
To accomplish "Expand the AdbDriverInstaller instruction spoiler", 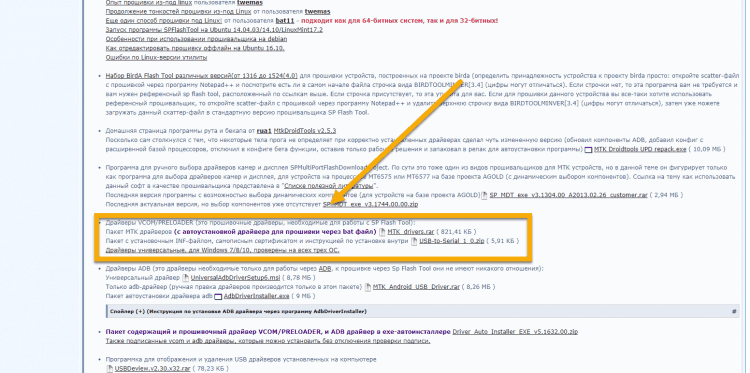I will [x=238, y=311].
